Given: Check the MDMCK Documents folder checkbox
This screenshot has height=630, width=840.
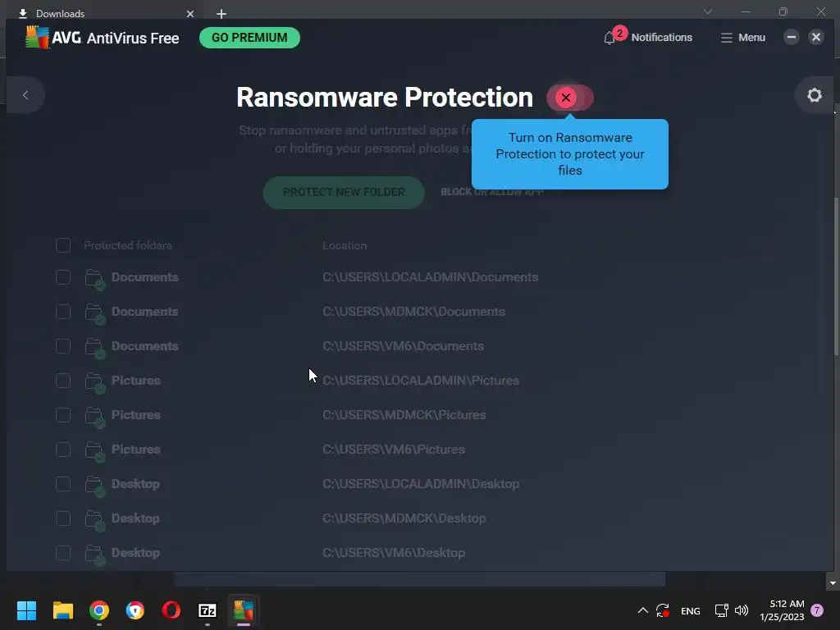Looking at the screenshot, I should point(63,312).
